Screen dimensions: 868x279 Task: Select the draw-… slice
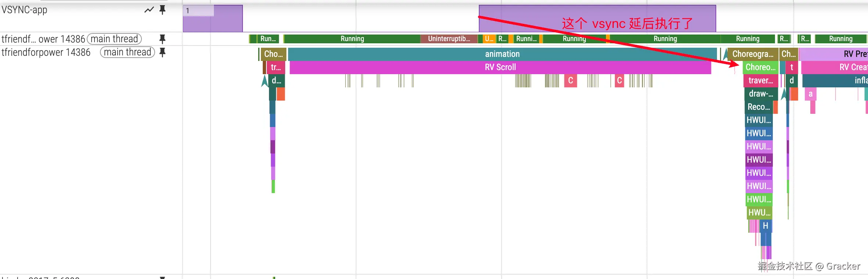pos(761,94)
